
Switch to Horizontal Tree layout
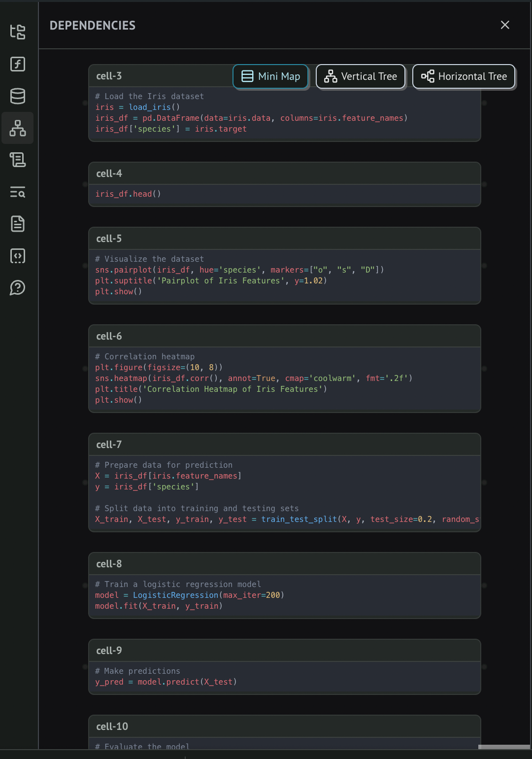click(x=464, y=76)
